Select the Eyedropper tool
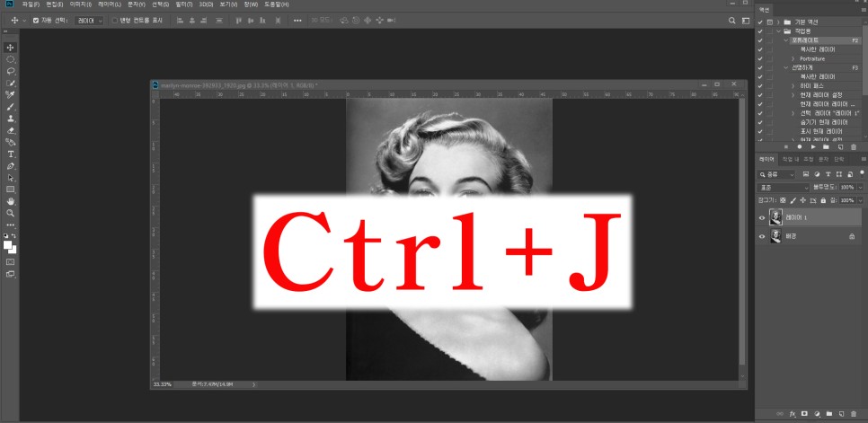The image size is (868, 423). 11,95
